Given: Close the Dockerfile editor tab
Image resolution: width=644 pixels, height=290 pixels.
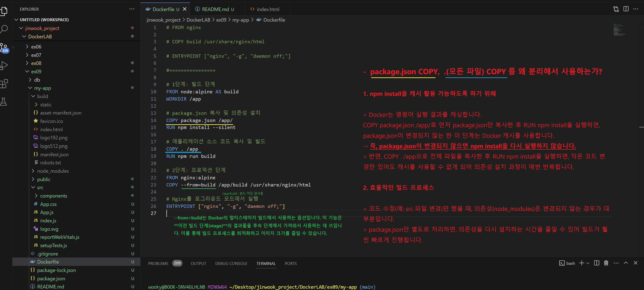Looking at the screenshot, I should point(185,9).
